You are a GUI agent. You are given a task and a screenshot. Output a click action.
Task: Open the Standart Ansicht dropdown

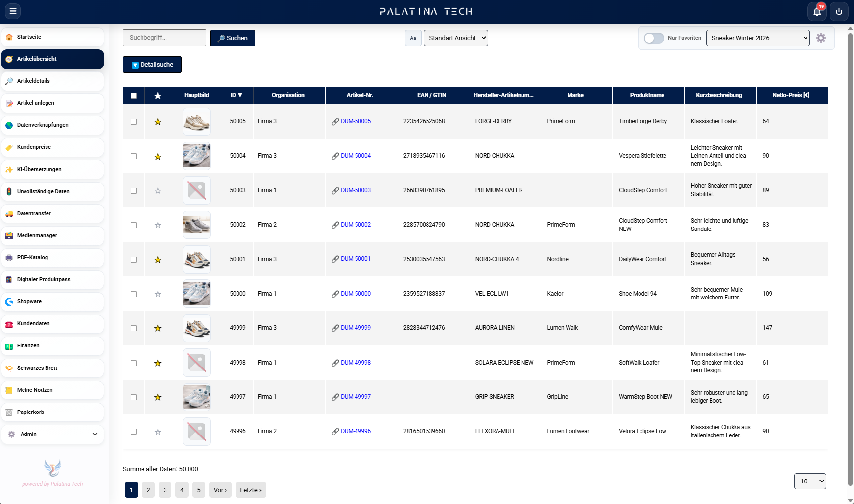point(456,38)
